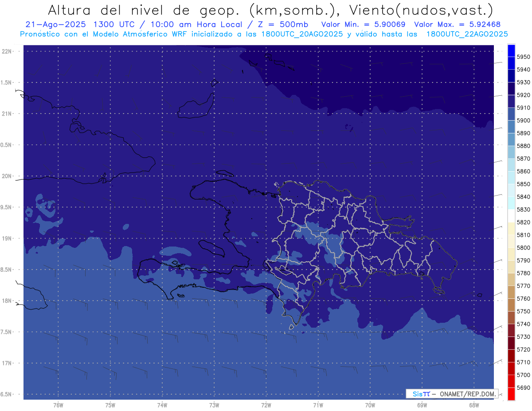Screen dimensions: 532x411
Task: Click the 72W longitude label
Action: [x=266, y=405]
